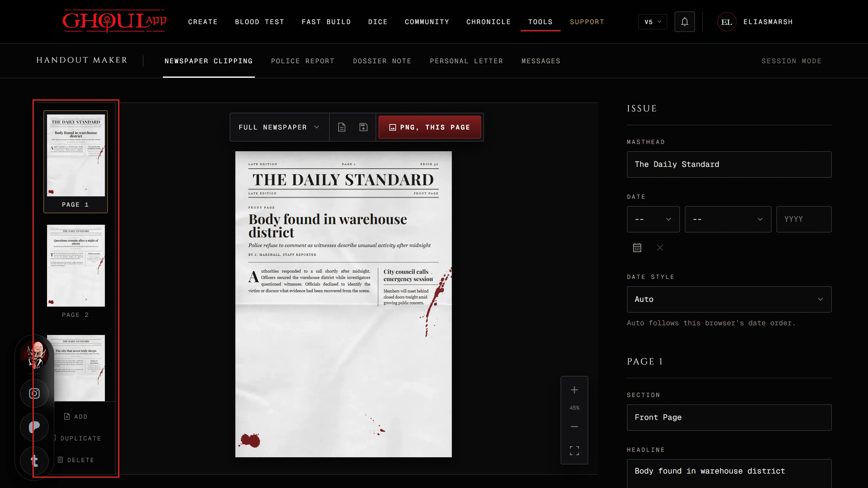Open the Date Style Auto dropdown
Viewport: 868px width, 488px height.
point(729,299)
